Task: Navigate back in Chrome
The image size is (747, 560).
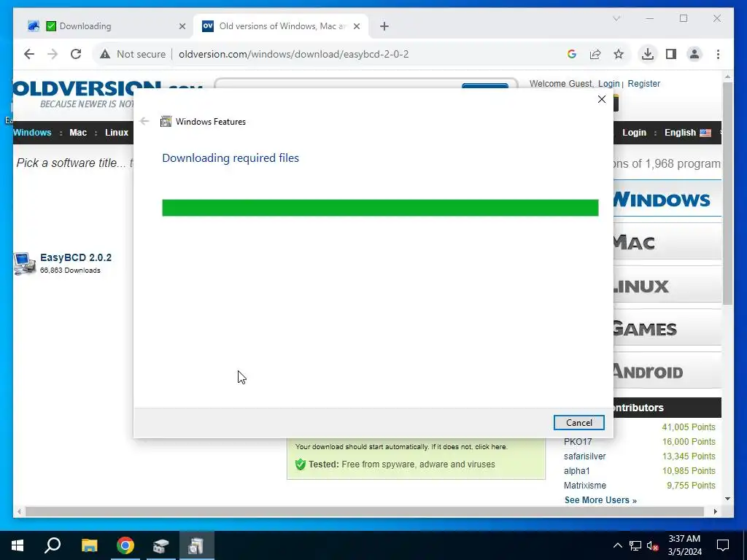Action: coord(29,54)
